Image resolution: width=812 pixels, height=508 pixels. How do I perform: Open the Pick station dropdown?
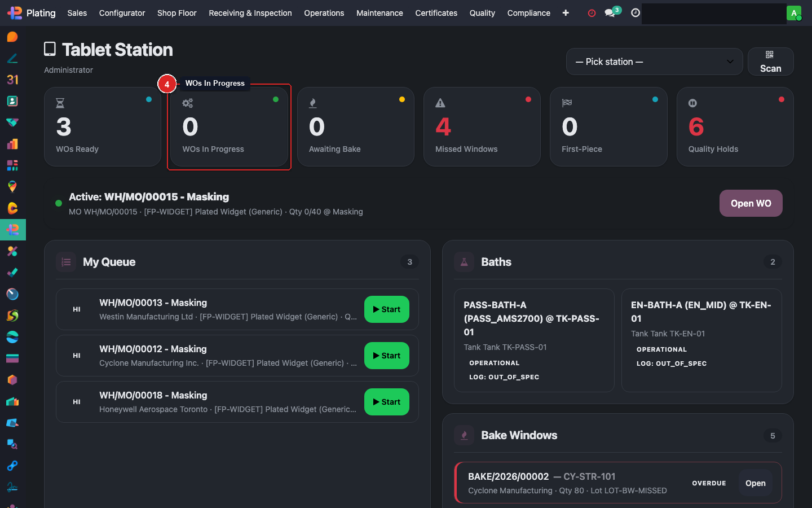pyautogui.click(x=654, y=62)
